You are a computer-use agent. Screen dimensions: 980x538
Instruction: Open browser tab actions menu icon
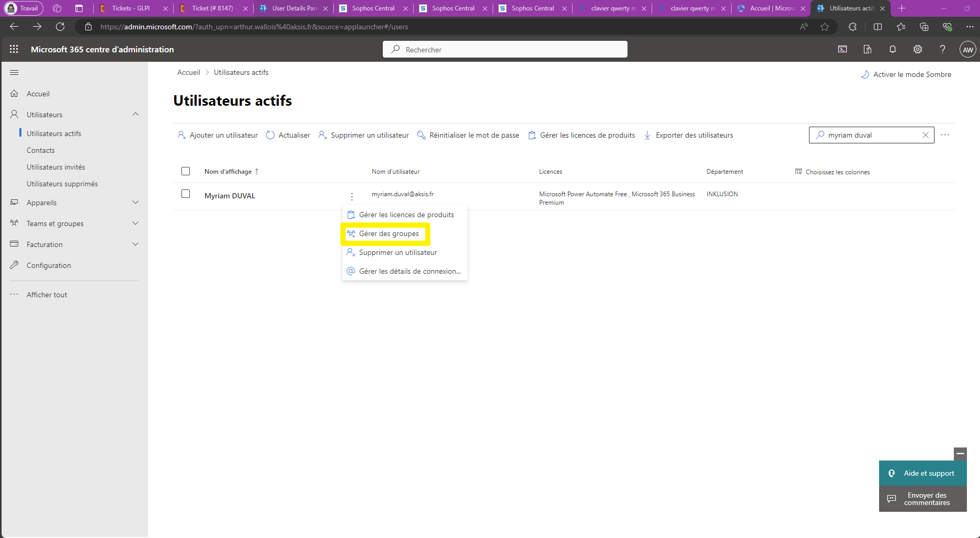[79, 8]
